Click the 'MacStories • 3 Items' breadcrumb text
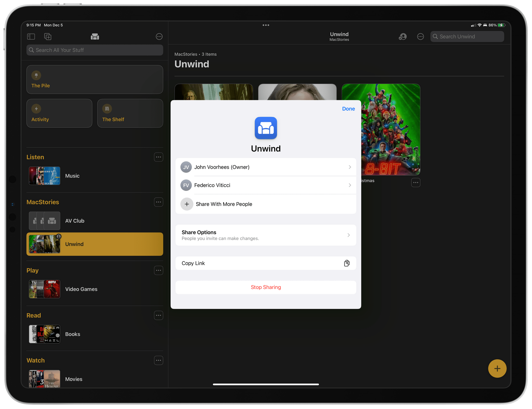 click(196, 54)
